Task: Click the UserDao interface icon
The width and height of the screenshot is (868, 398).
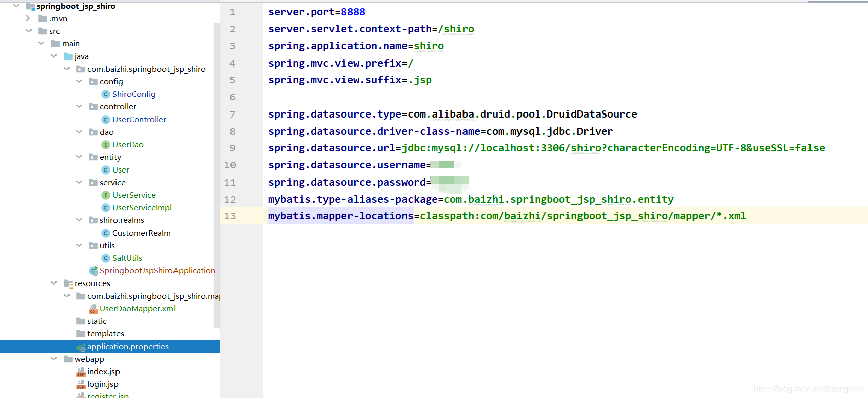Action: click(106, 145)
